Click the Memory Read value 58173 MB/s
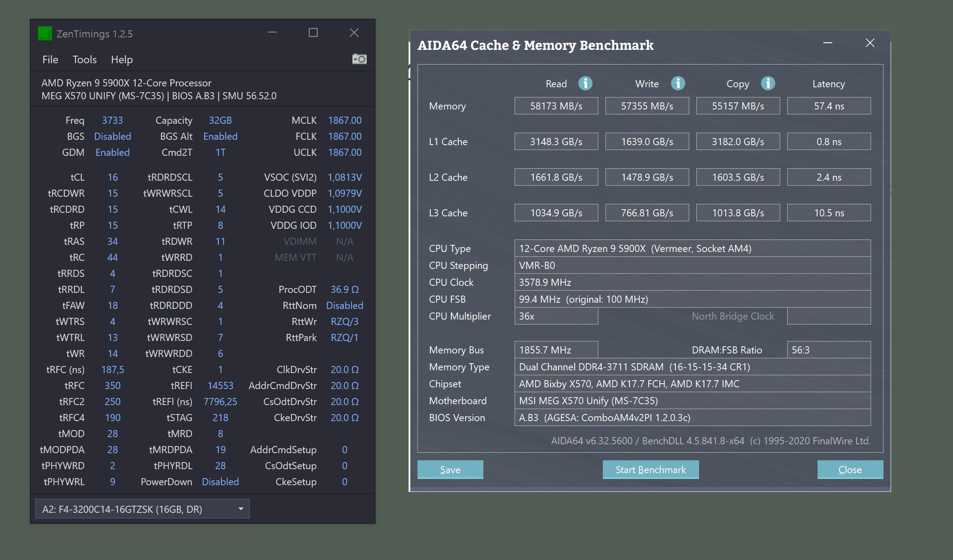 pos(556,106)
